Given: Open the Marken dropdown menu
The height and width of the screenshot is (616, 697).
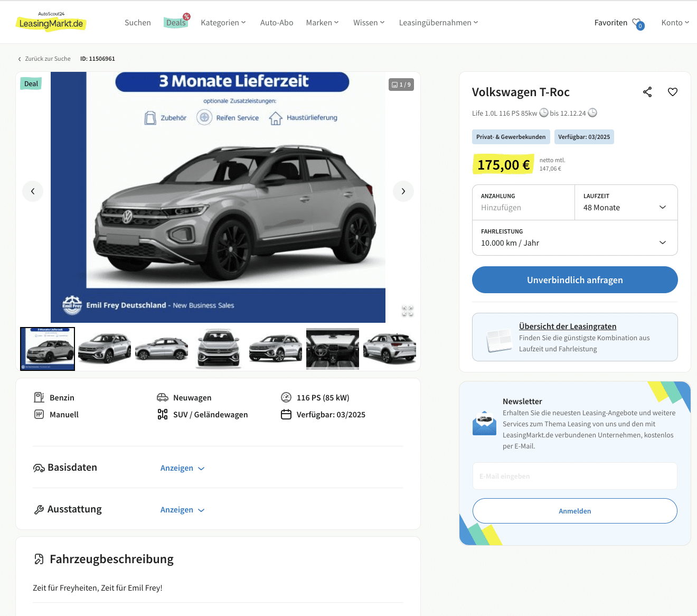Looking at the screenshot, I should tap(322, 23).
